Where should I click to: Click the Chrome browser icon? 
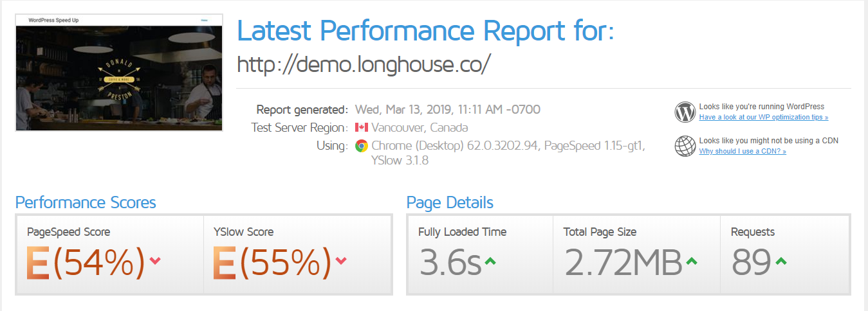[362, 146]
